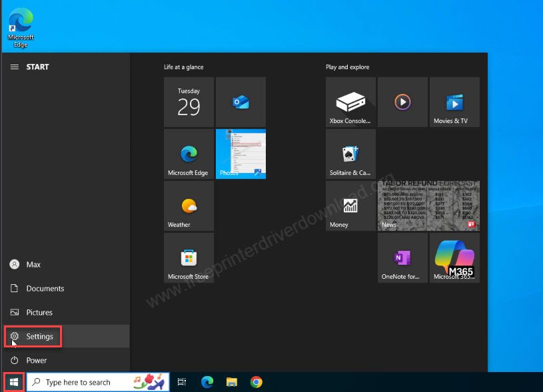
Task: Open the Calendar tile showing Tuesday 29
Action: point(189,102)
